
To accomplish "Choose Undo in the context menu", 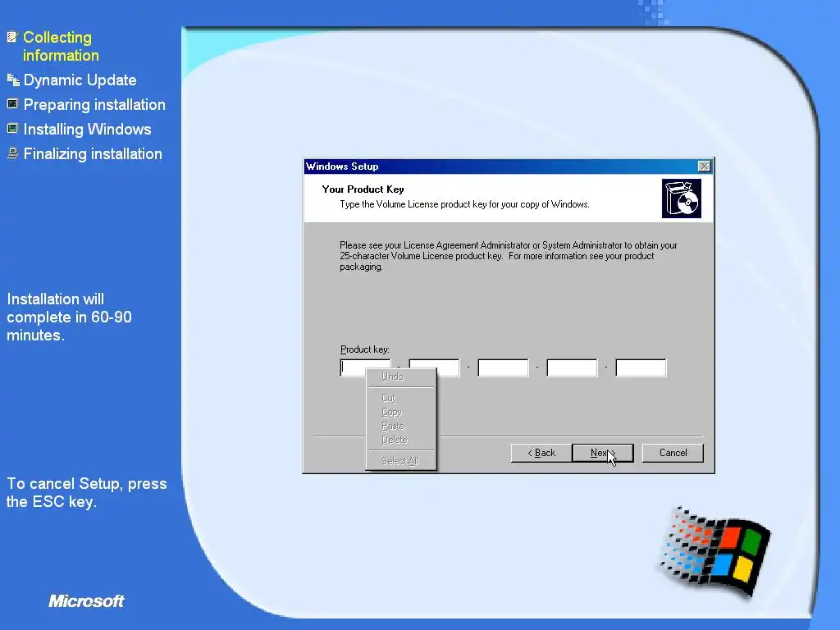I will point(400,377).
